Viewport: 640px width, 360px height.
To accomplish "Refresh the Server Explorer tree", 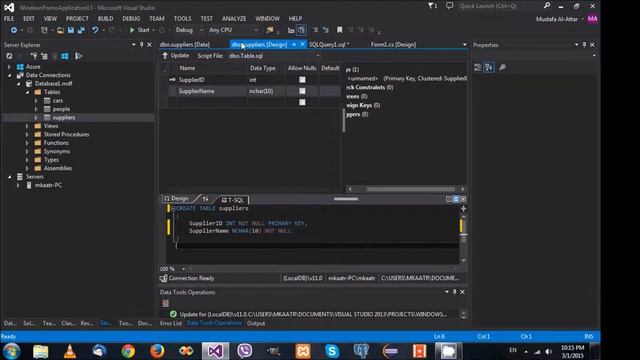I will point(9,56).
